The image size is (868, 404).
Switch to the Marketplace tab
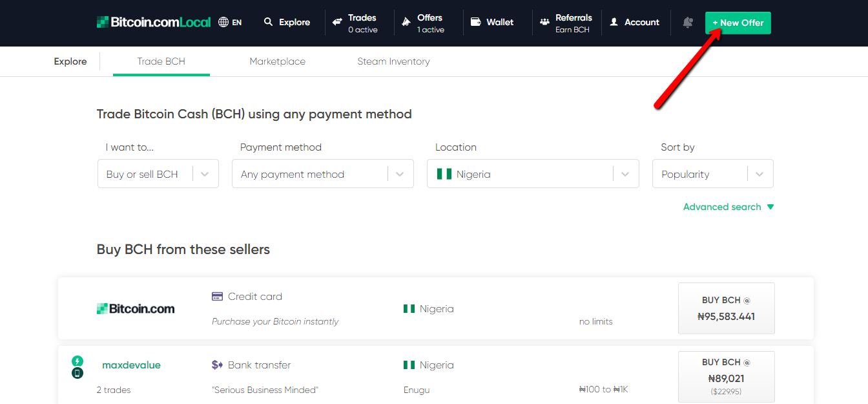click(278, 61)
